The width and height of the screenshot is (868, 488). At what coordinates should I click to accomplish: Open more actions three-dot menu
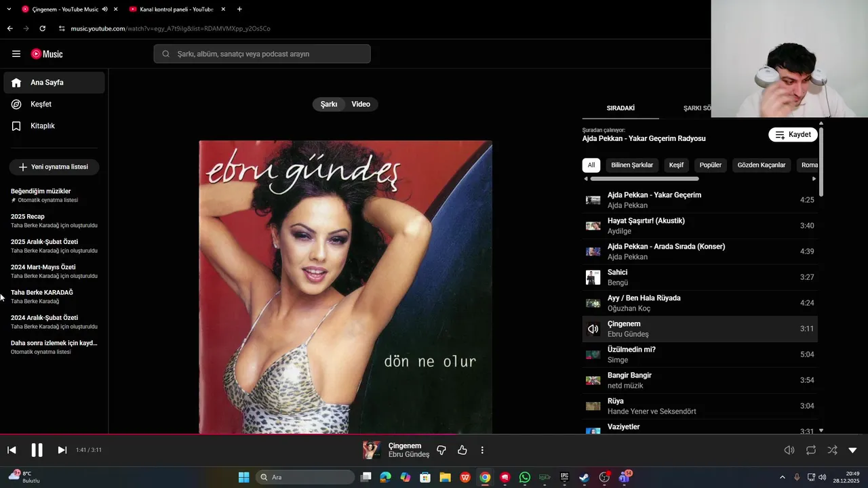coord(482,450)
